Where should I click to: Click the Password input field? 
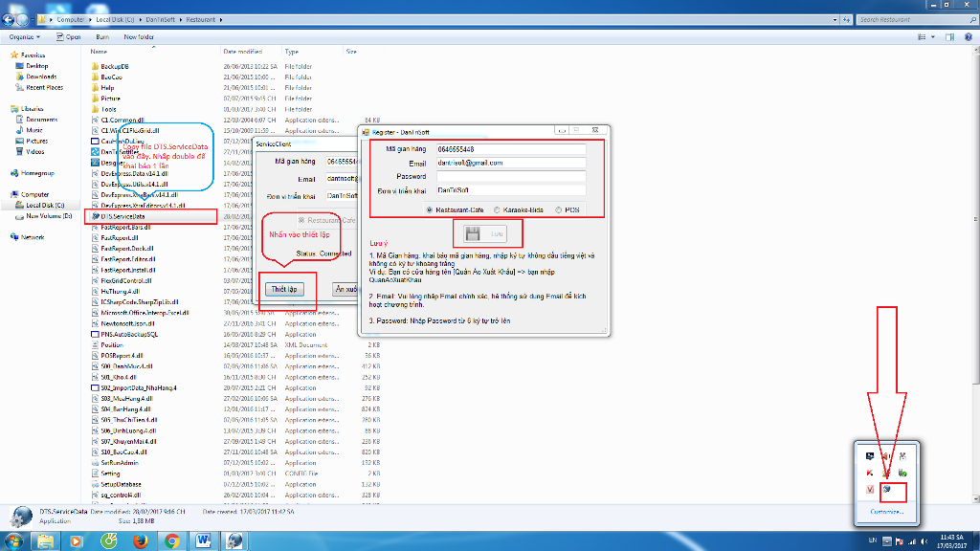(511, 177)
